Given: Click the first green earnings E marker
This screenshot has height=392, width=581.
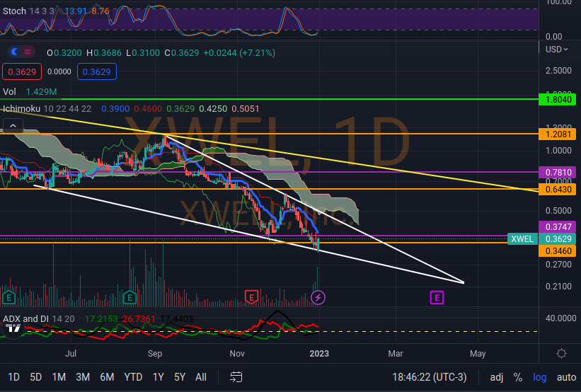Looking at the screenshot, I should (x=8, y=297).
